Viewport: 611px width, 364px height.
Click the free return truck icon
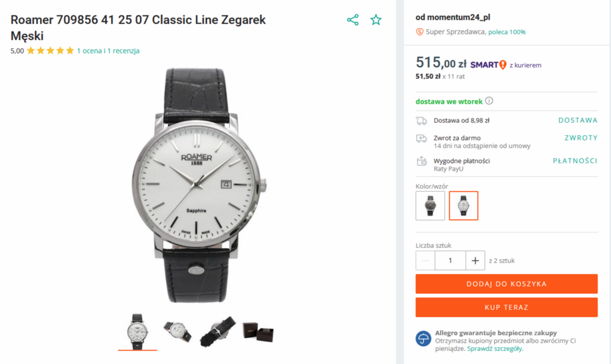point(422,139)
